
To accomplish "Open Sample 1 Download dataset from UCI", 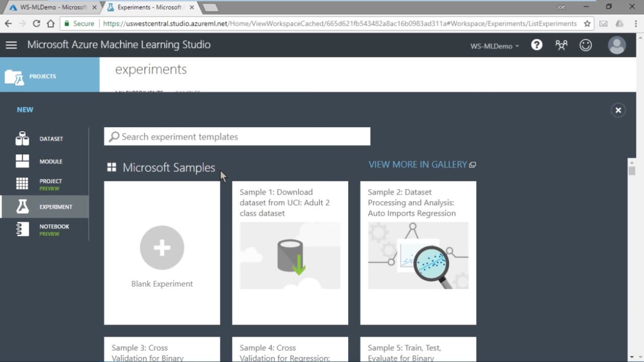I will (x=290, y=253).
